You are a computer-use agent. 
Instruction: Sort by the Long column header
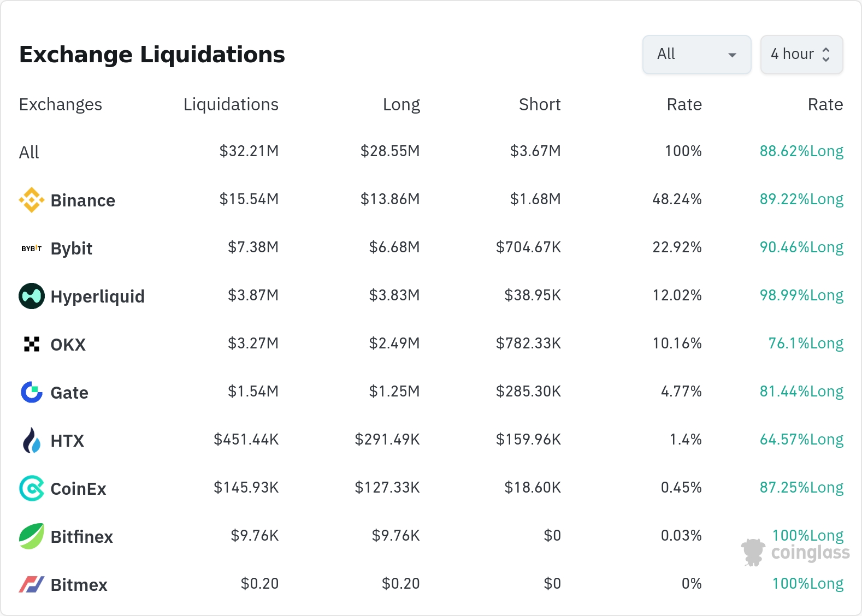tap(401, 104)
